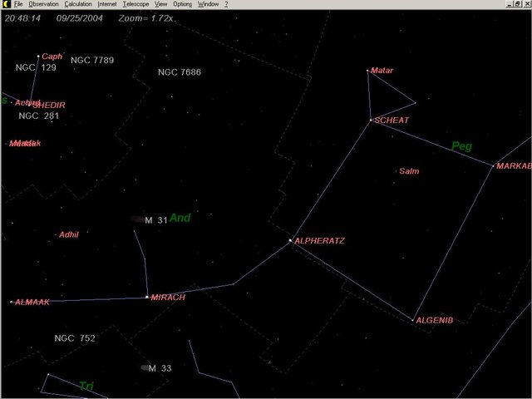Click the Peg constellation label
Viewport: 532px width, 399px height.
[461, 146]
